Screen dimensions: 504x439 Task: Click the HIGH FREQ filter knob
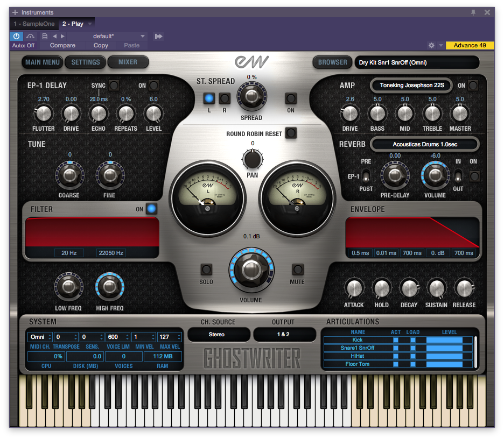pos(110,287)
